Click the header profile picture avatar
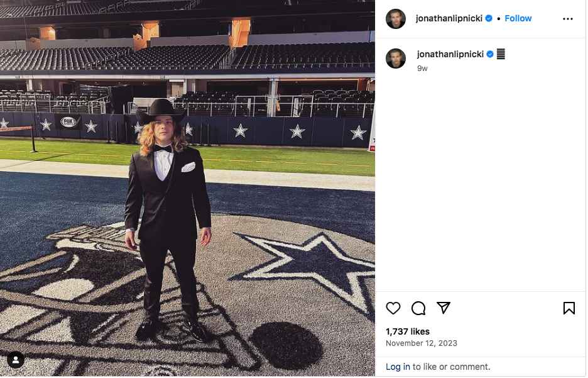The width and height of the screenshot is (588, 378). [x=396, y=19]
